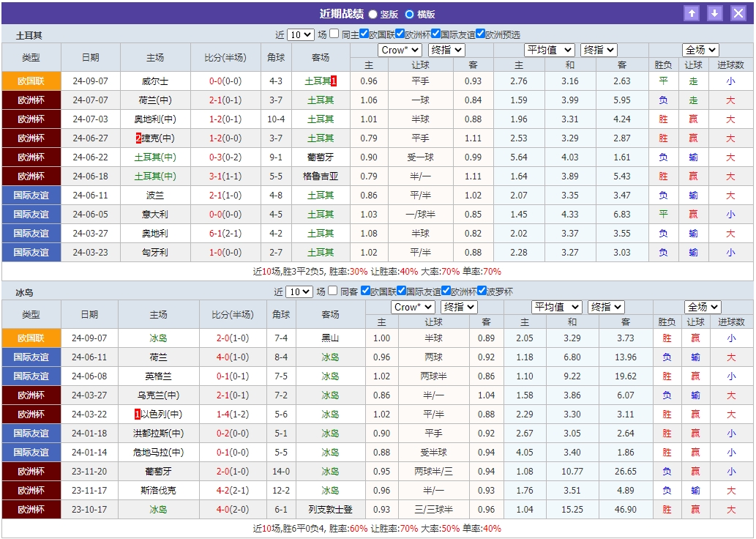Image resolution: width=756 pixels, height=539 pixels.
Task: Open the 平均值 dropdown in Turkey section
Action: click(548, 50)
